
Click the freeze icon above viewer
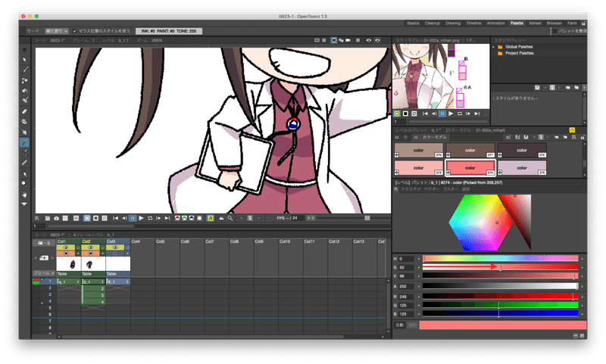coord(358,40)
